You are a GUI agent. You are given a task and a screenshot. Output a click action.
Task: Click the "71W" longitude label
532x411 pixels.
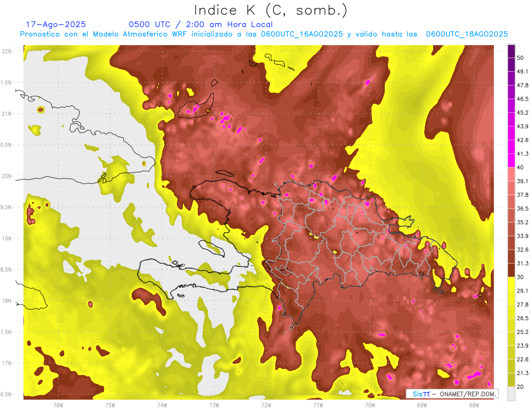(x=318, y=405)
